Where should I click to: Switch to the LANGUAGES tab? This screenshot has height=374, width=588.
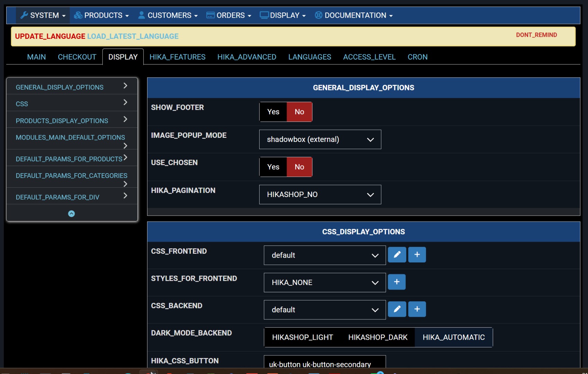click(x=310, y=57)
